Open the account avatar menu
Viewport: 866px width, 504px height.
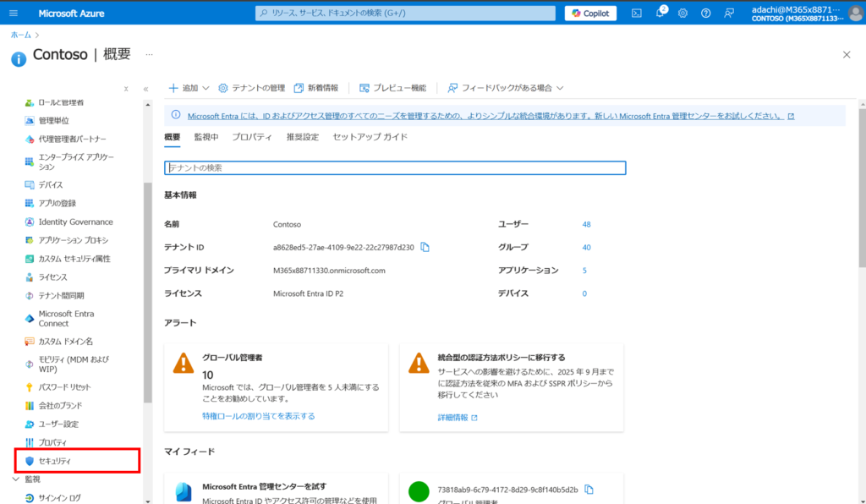856,14
